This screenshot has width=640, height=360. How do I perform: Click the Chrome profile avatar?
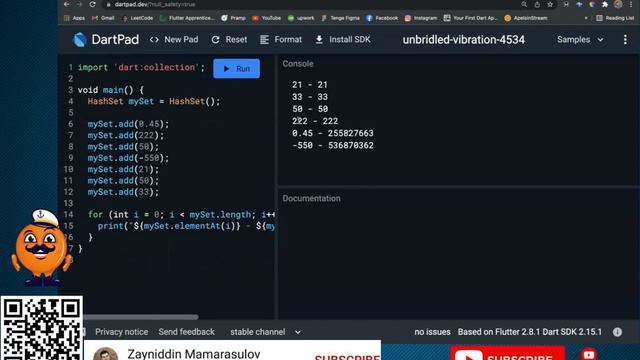tap(618, 4)
